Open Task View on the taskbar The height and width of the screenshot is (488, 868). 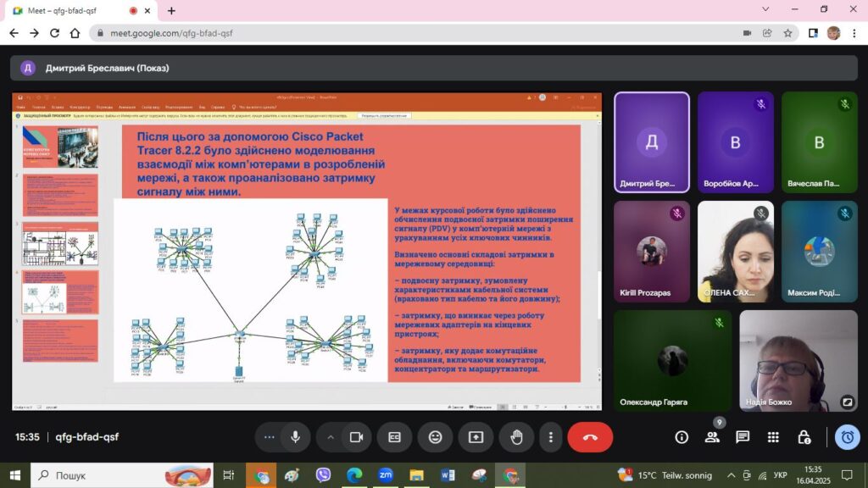point(228,475)
